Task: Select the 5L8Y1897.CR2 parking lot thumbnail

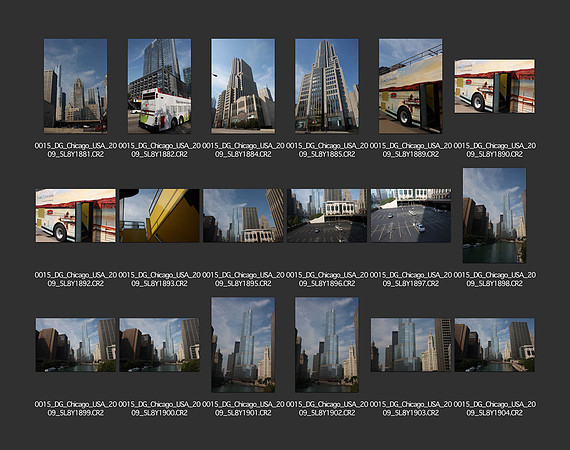Action: [x=411, y=216]
